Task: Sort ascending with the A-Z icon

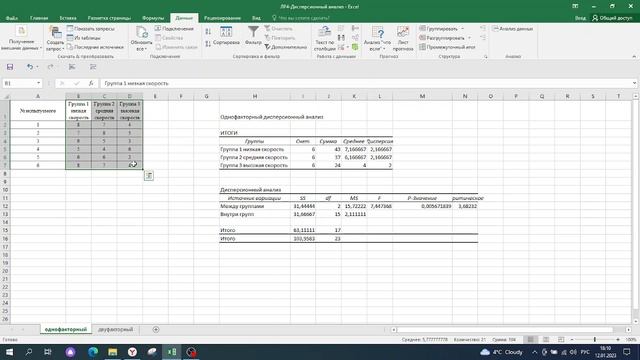Action: (208, 31)
